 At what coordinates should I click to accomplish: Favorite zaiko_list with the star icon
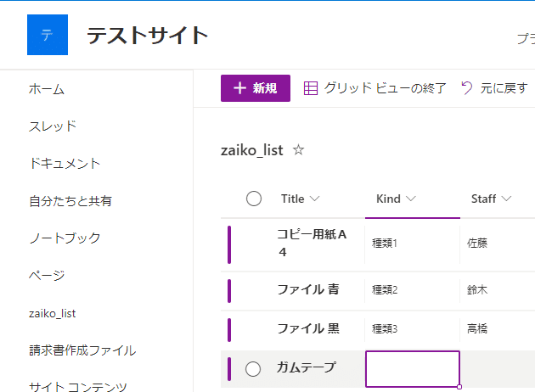(x=299, y=149)
